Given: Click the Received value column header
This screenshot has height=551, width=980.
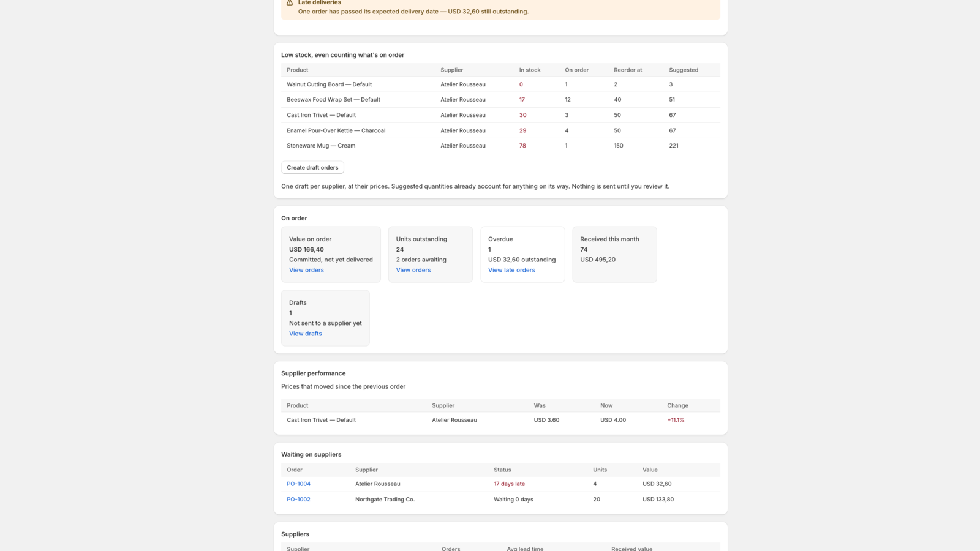Looking at the screenshot, I should (631, 549).
